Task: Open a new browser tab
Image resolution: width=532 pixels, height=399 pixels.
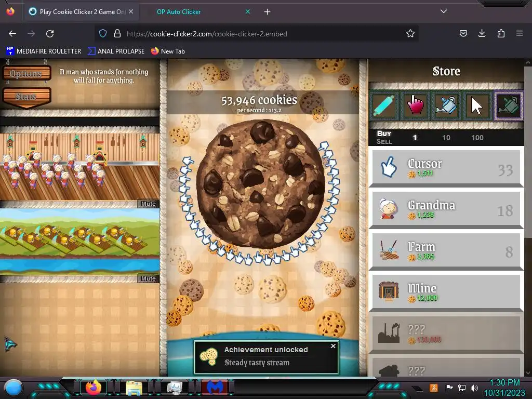Action: [x=268, y=12]
